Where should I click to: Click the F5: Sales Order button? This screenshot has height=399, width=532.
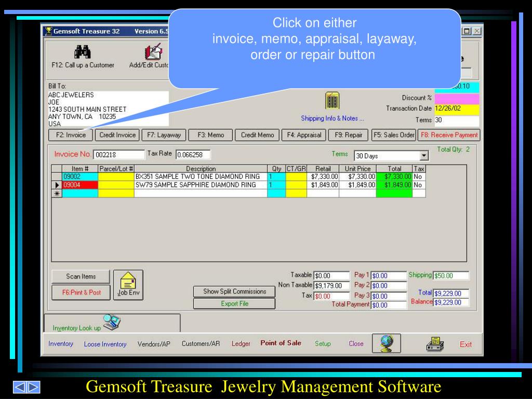click(394, 135)
